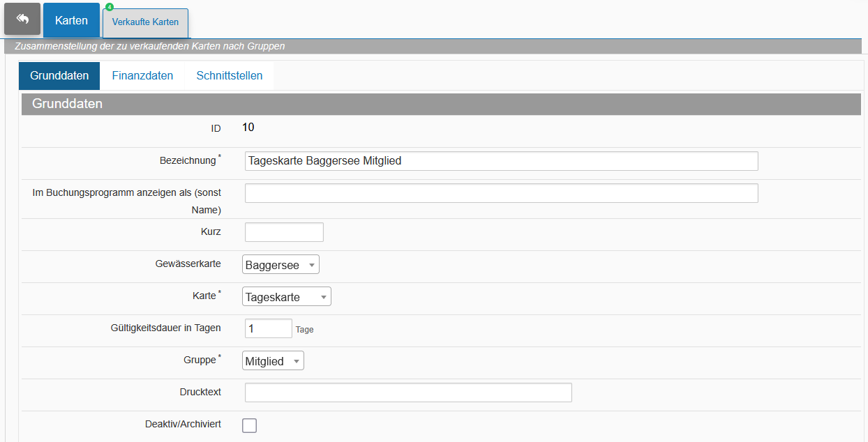Open the Gruppe Mitglied dropdown
This screenshot has height=442, width=868.
(273, 361)
